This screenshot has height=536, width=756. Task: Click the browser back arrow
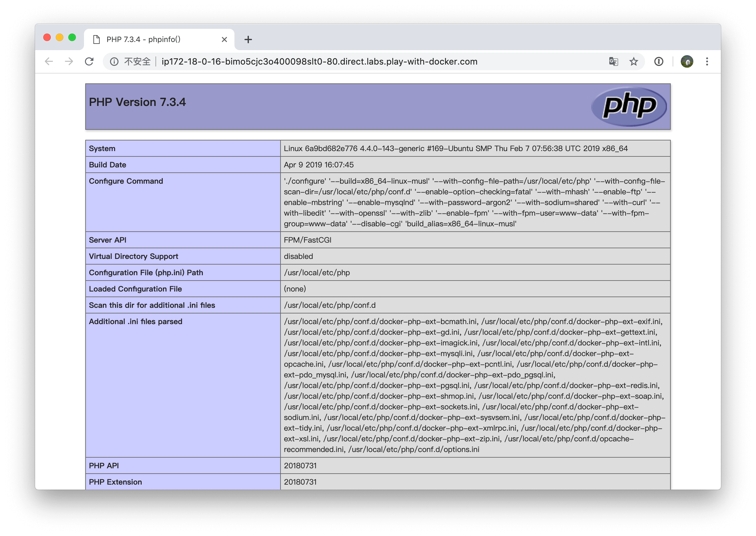click(x=49, y=61)
